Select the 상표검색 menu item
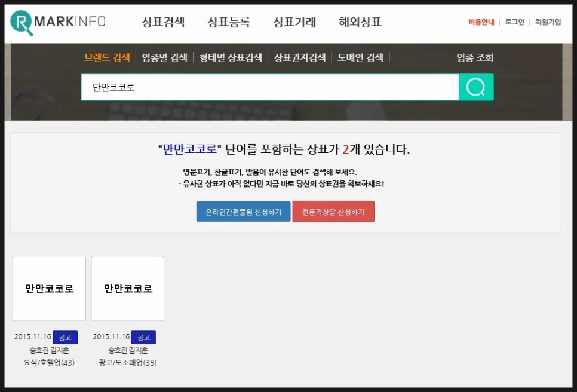Screen dimensions: 577x392 click(164, 21)
